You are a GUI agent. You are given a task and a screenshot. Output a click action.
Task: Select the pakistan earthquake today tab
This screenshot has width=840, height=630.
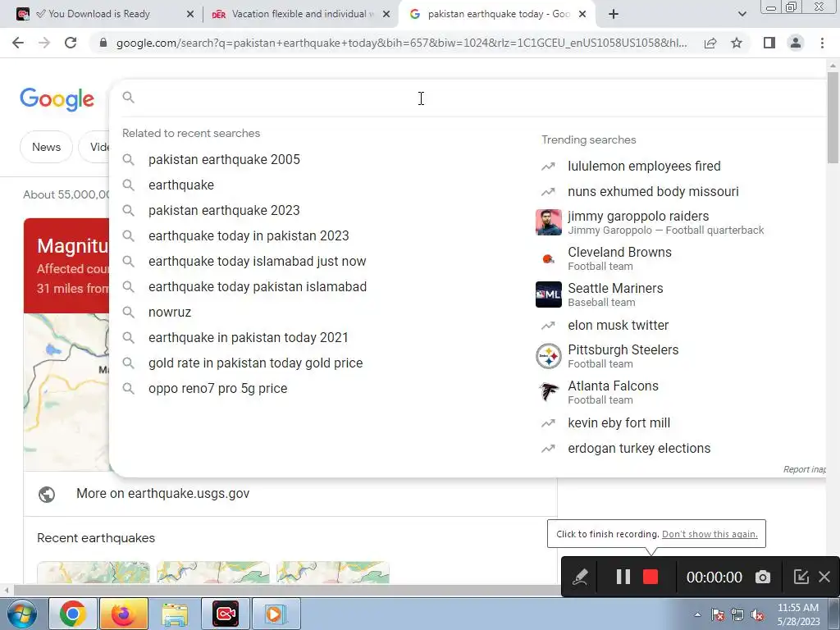(497, 14)
